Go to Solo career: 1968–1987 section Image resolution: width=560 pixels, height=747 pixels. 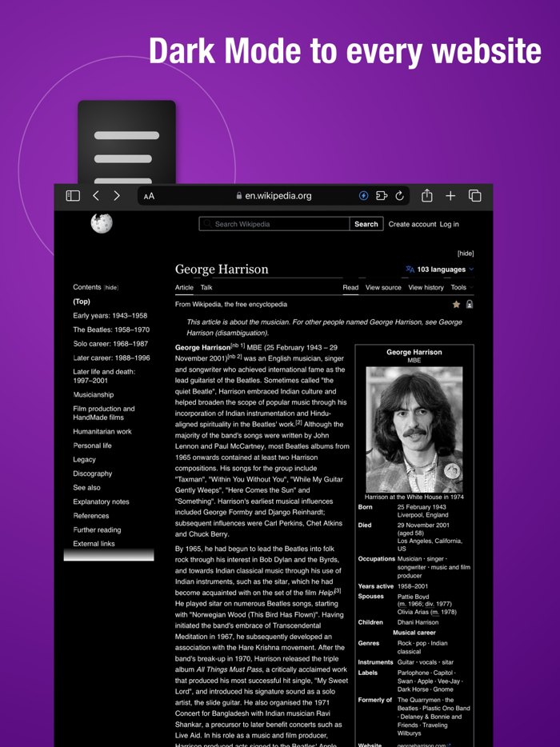[x=110, y=343]
